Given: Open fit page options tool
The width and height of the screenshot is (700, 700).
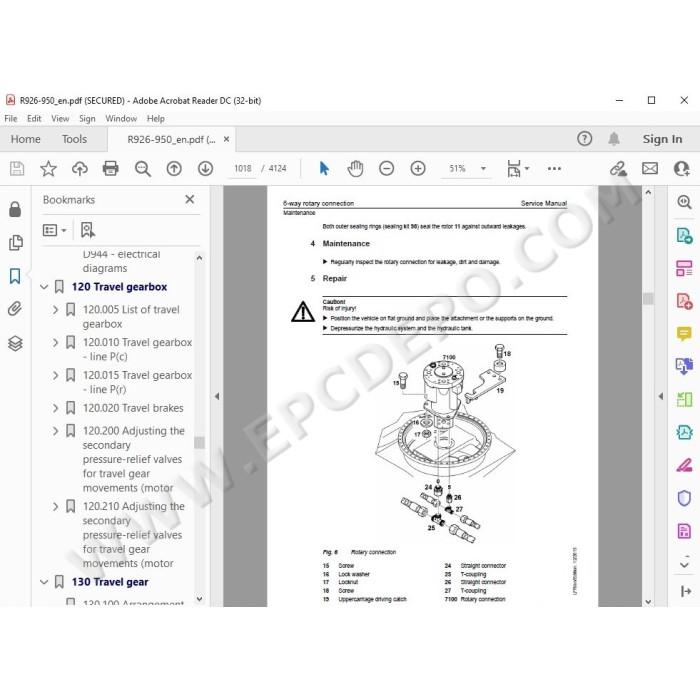Looking at the screenshot, I should (518, 169).
